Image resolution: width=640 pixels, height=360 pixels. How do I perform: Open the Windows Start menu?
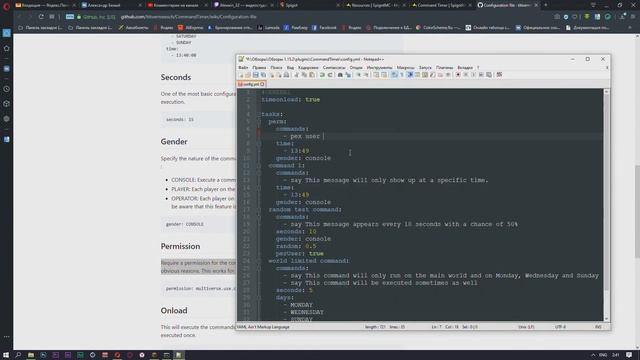pyautogui.click(x=6, y=355)
